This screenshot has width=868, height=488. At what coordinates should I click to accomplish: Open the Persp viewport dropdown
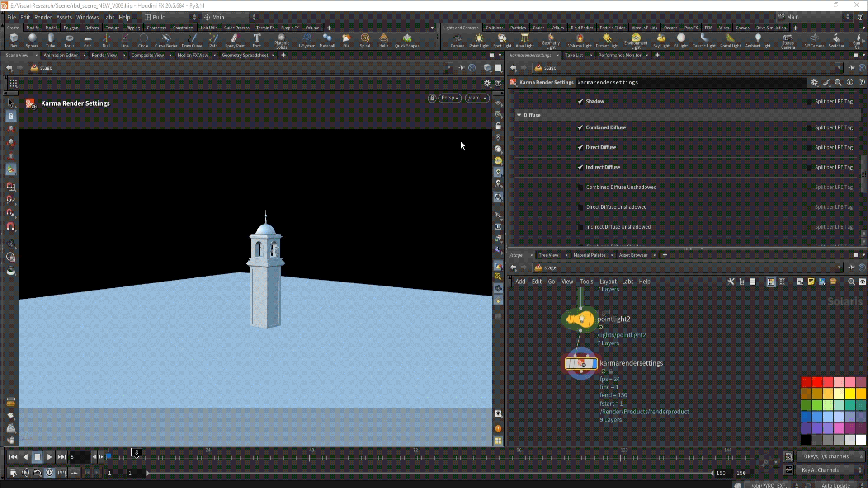tap(449, 98)
